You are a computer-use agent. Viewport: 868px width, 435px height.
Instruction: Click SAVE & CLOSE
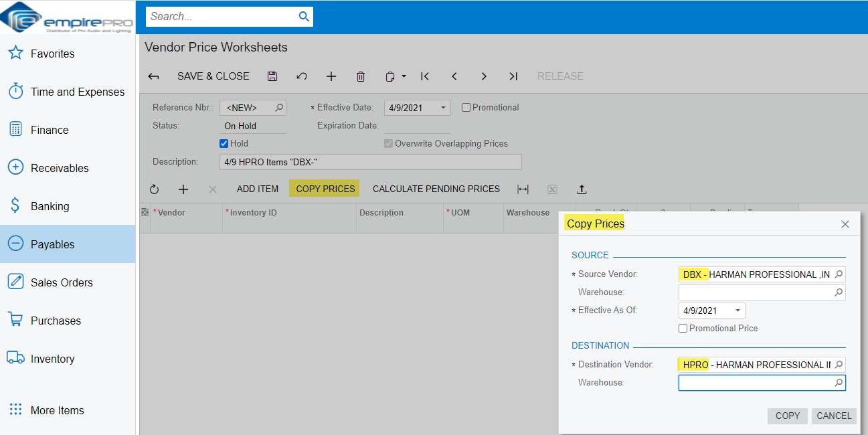pyautogui.click(x=213, y=76)
